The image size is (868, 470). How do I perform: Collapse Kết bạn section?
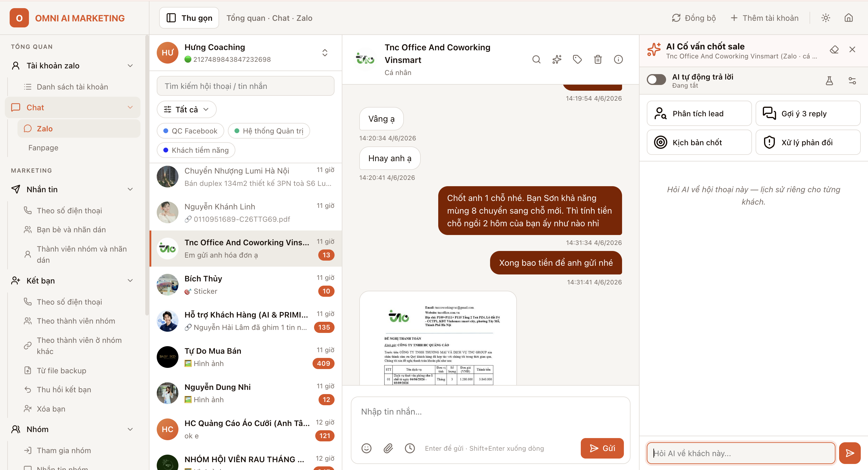[130, 281]
